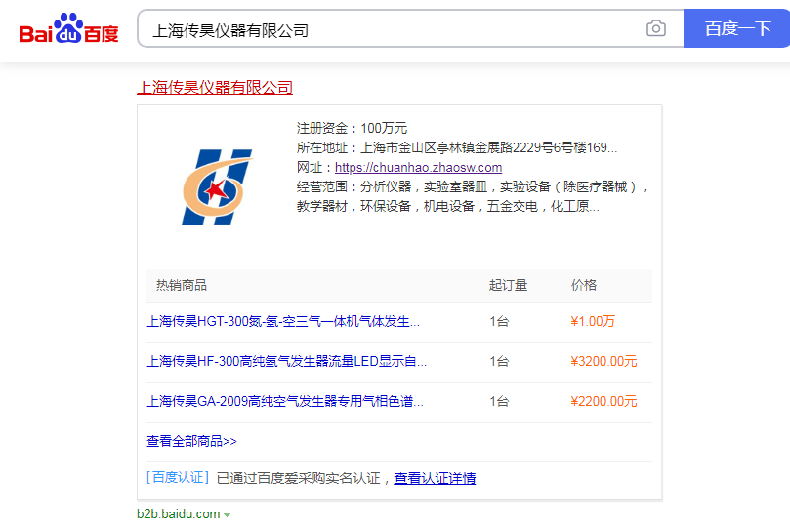Expand the arrow beside b2b.baidu.com

point(228,515)
